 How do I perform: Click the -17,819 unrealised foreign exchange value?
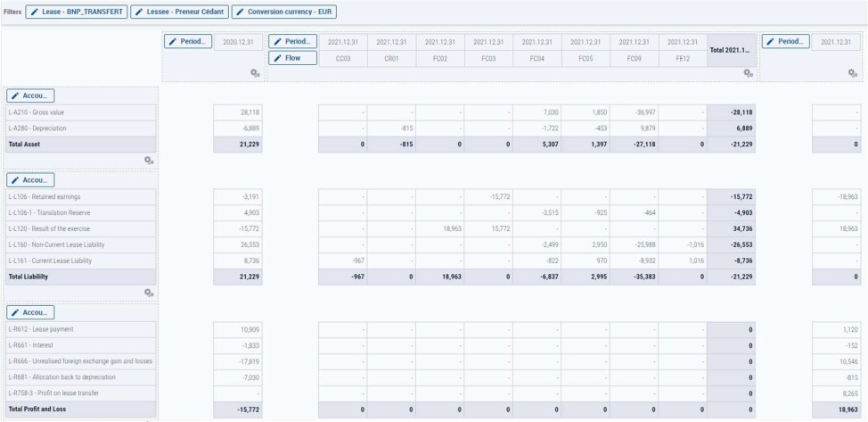[x=238, y=361]
